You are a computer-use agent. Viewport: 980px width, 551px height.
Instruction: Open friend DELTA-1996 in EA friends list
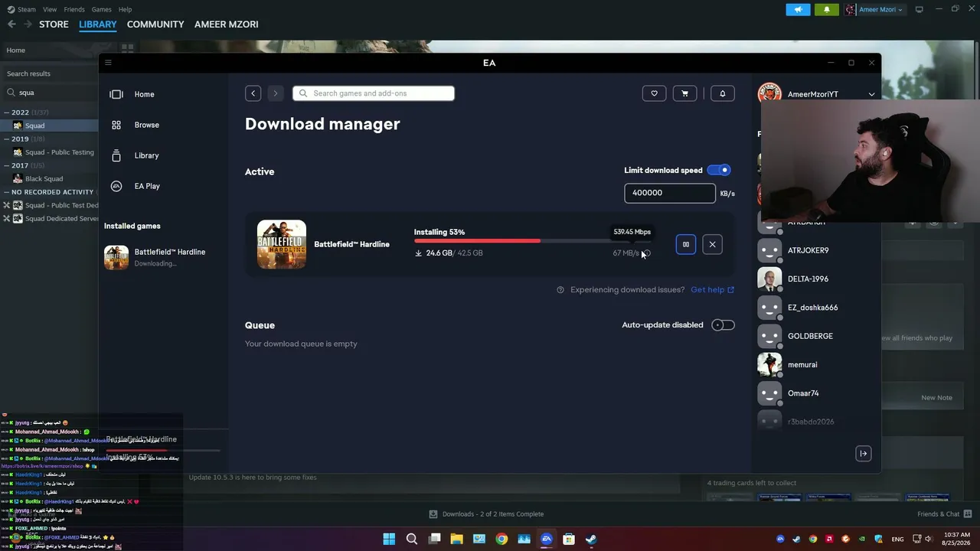pos(808,279)
